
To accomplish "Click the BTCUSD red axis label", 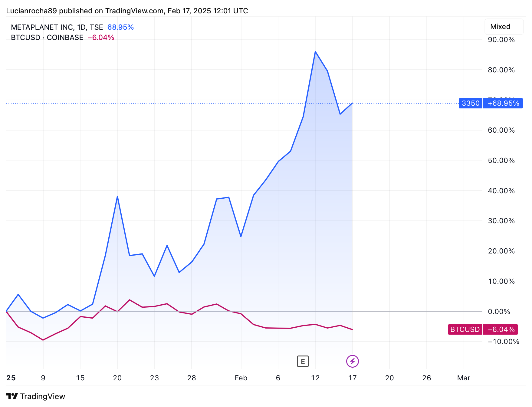I will click(x=465, y=329).
